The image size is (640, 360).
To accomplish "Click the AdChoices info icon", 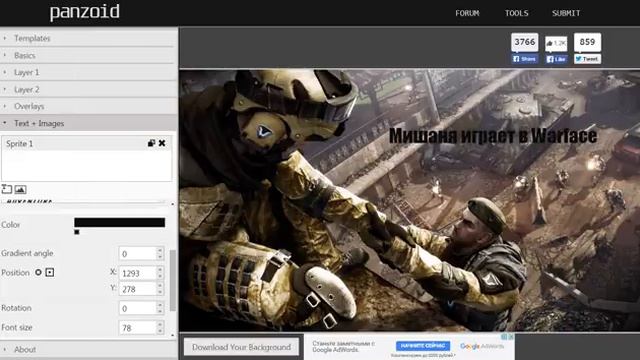I will point(504,337).
